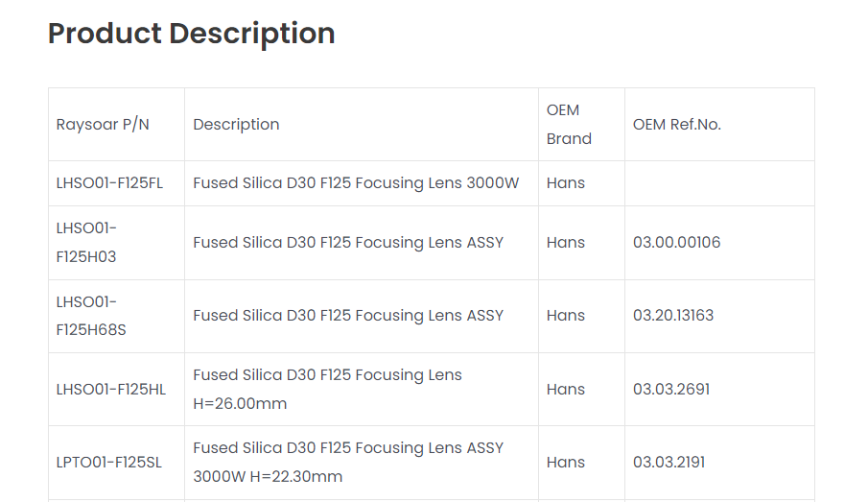The height and width of the screenshot is (502, 868).
Task: Select the H=26.00mm focusing lens description
Action: tap(327, 390)
